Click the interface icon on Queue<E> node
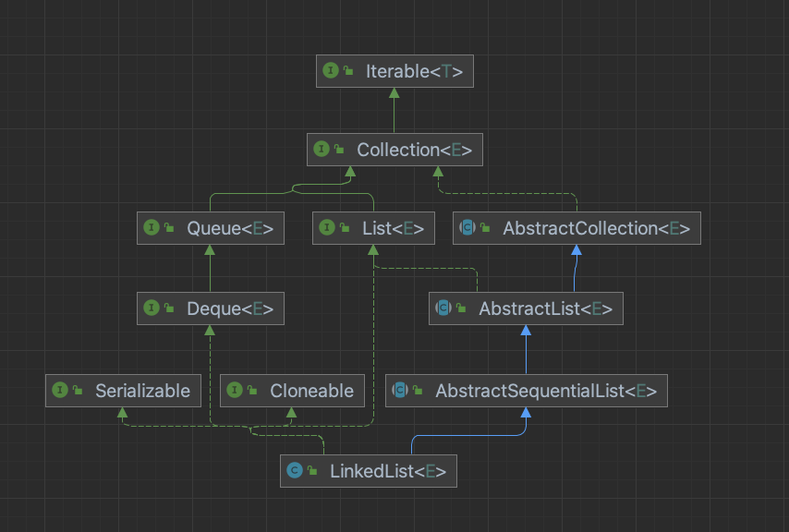 pyautogui.click(x=152, y=227)
